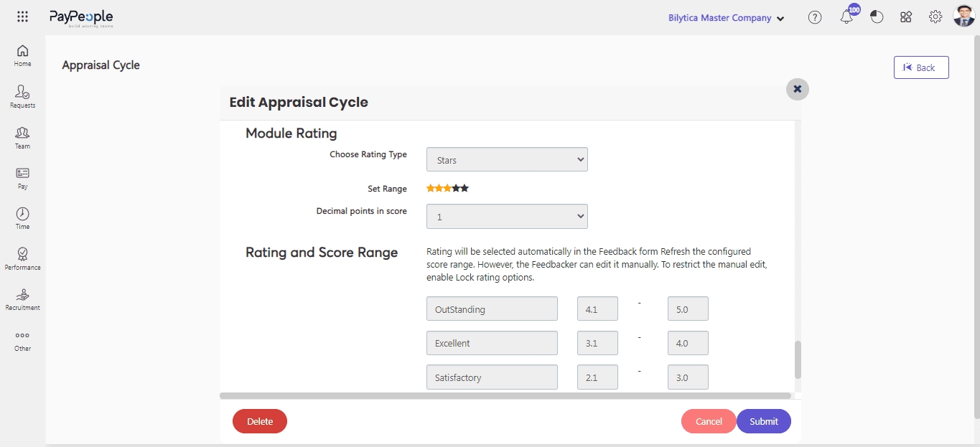The width and height of the screenshot is (980, 447).
Task: Set the star rating to four stars
Action: click(x=455, y=187)
